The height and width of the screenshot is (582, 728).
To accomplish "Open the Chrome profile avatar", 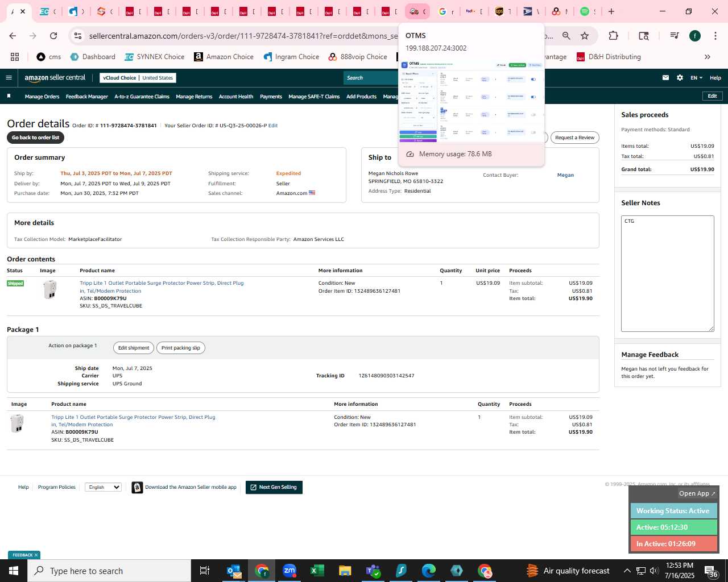I will [695, 36].
